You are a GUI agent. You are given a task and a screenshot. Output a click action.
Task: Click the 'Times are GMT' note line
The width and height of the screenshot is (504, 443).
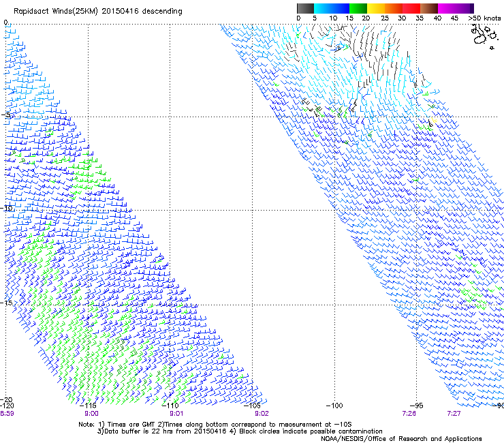pyautogui.click(x=215, y=425)
